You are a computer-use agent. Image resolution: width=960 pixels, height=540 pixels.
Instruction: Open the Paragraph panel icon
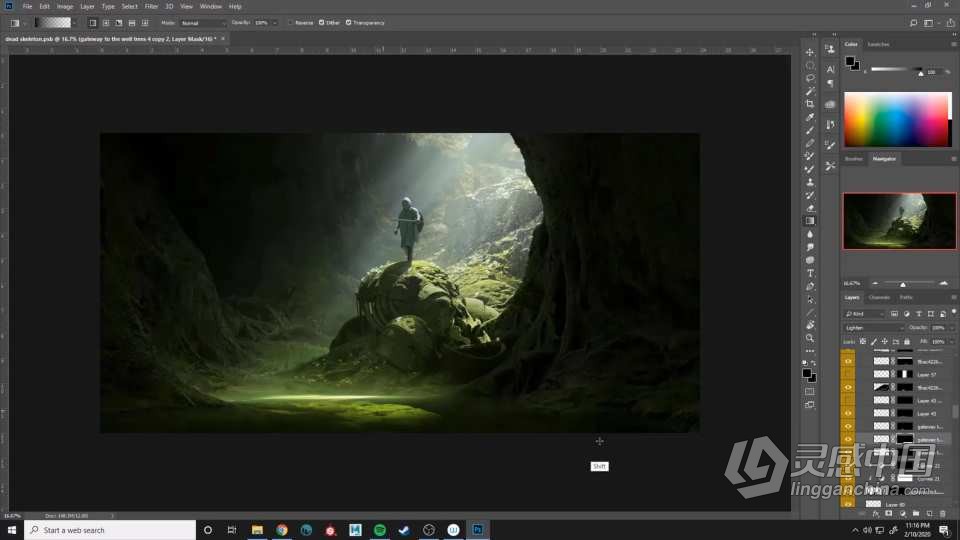point(830,83)
